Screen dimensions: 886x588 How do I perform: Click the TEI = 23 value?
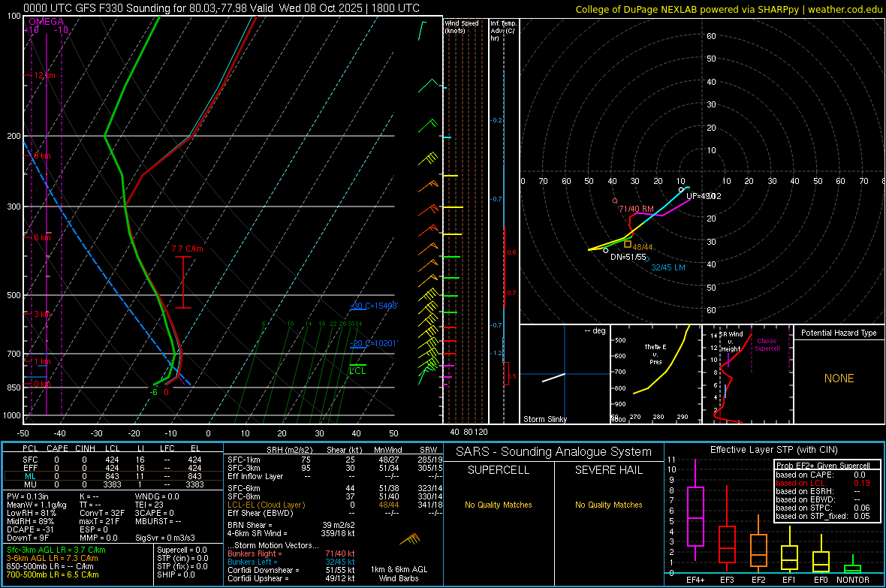[149, 505]
